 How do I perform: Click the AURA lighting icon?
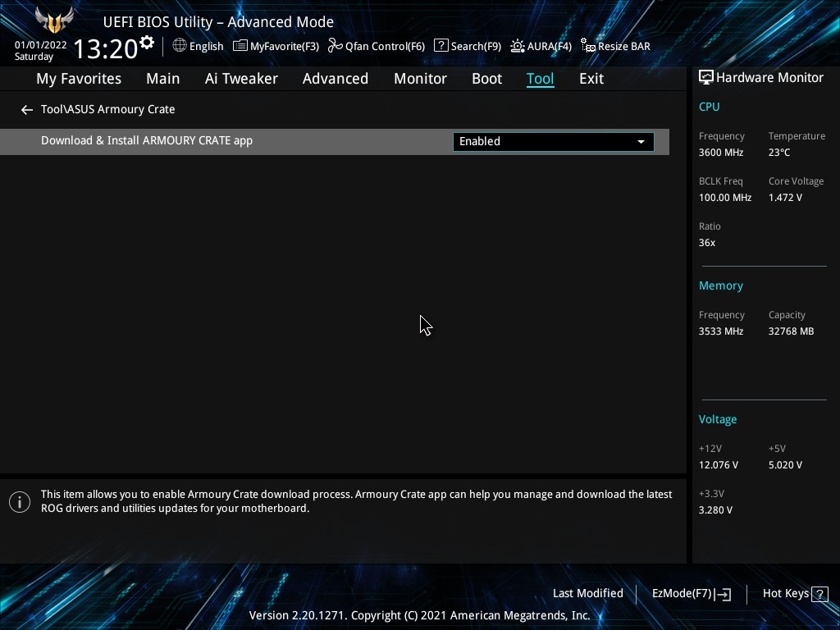coord(518,46)
